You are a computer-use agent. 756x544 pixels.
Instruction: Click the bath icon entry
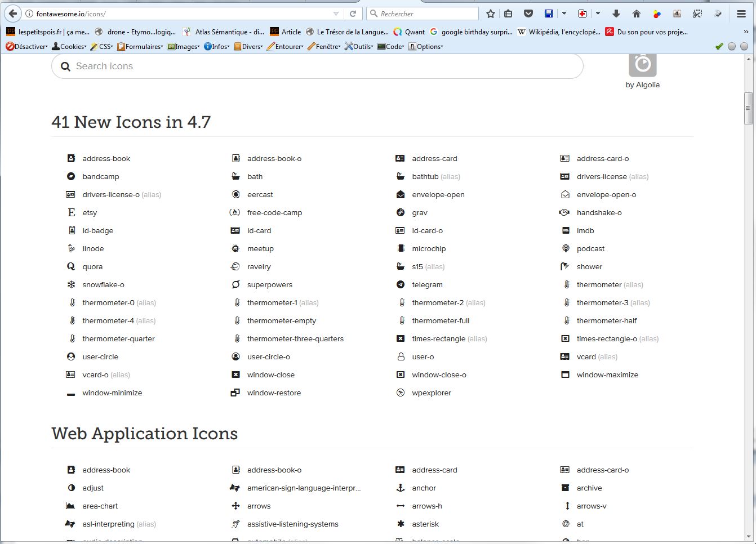[x=254, y=176]
